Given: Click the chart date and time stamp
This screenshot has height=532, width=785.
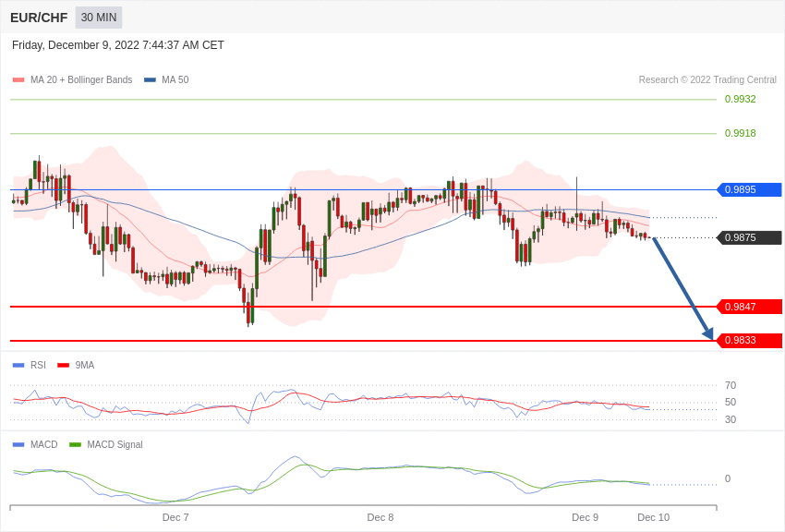Looking at the screenshot, I should pyautogui.click(x=117, y=45).
